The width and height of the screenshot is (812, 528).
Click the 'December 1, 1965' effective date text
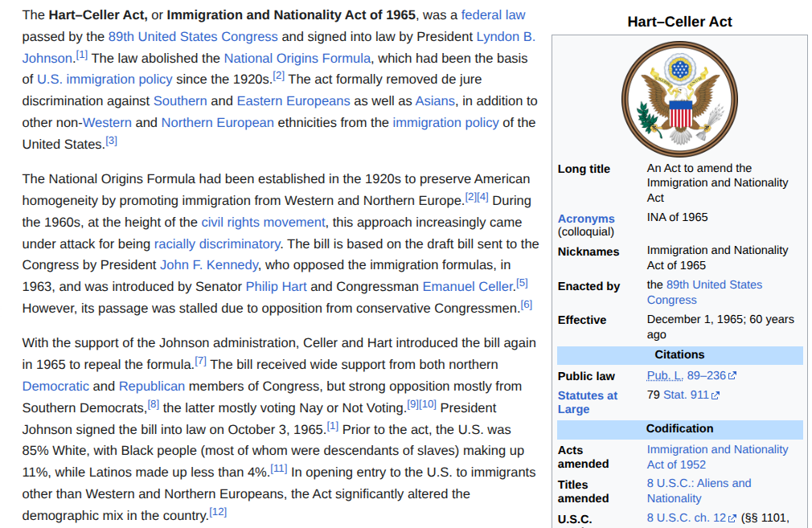tap(695, 319)
